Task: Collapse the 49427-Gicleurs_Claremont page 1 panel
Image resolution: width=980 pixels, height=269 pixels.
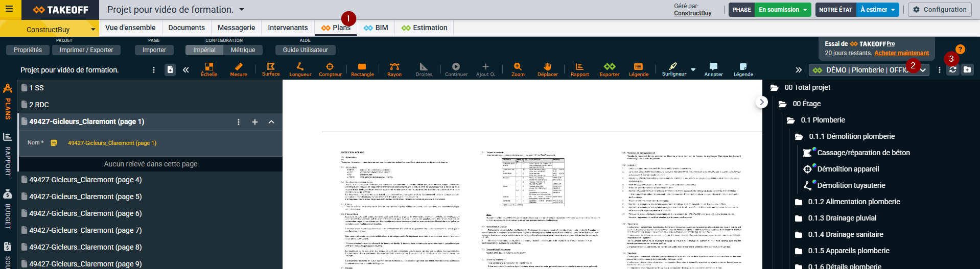Action: coord(271,122)
